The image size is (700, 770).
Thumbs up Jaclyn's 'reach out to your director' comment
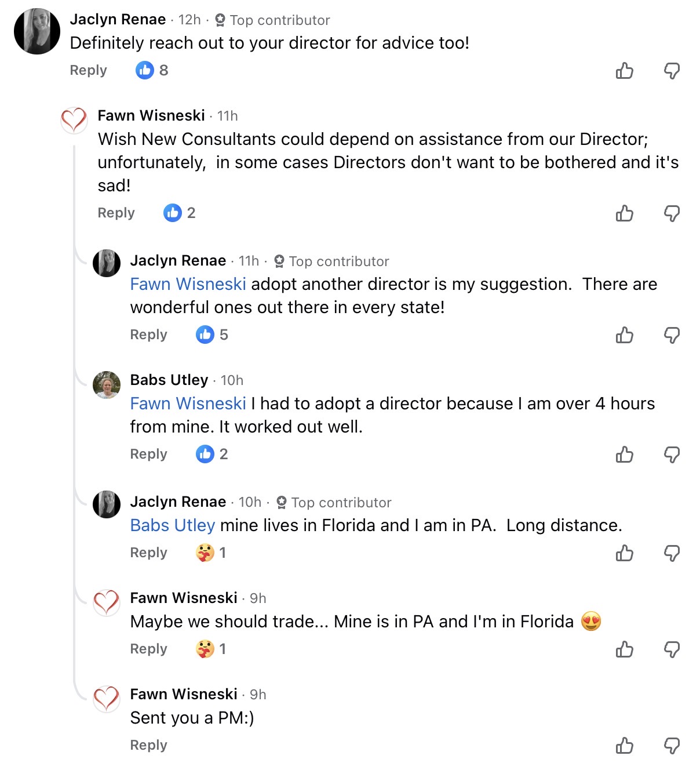pyautogui.click(x=624, y=71)
